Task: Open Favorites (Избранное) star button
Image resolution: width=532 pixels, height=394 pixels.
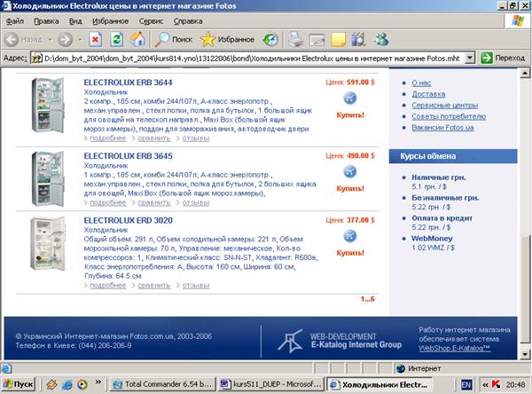Action: pos(227,40)
